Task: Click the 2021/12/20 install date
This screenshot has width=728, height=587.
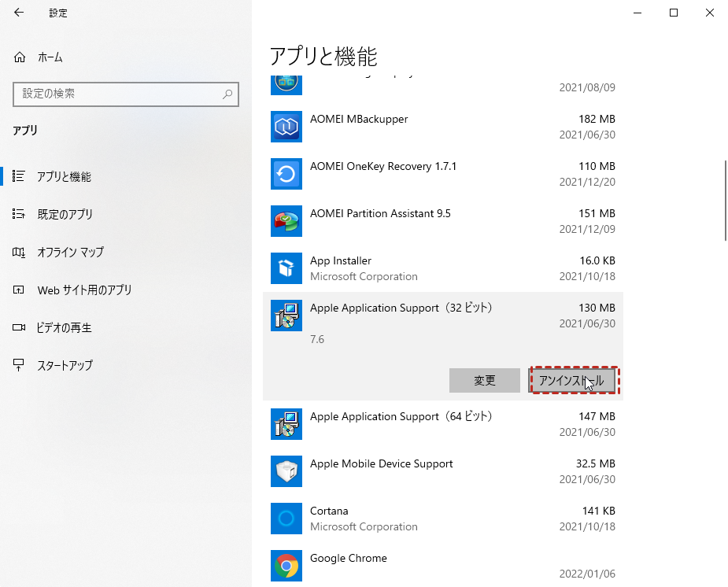Action: pyautogui.click(x=587, y=182)
